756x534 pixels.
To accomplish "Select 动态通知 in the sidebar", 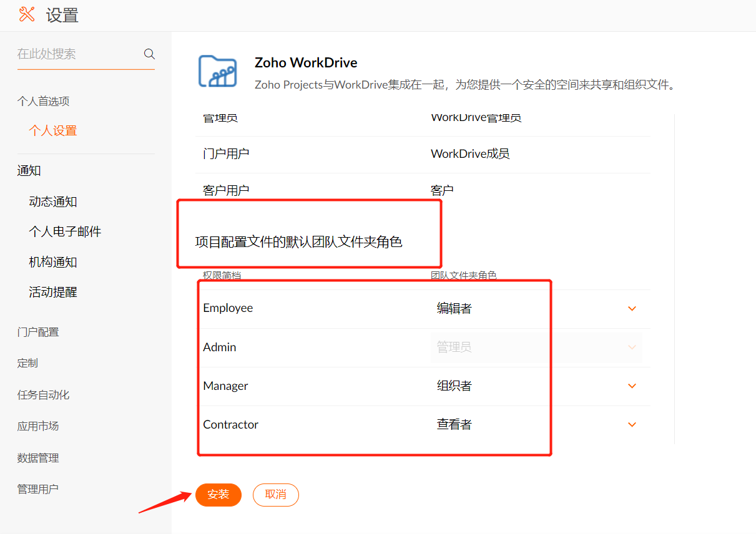I will point(53,201).
